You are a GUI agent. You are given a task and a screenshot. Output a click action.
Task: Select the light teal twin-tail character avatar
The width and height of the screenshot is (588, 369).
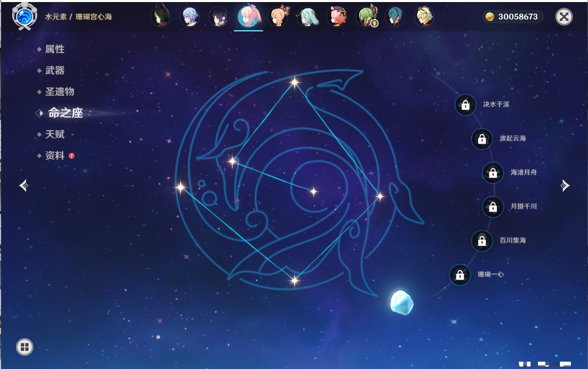pyautogui.click(x=308, y=17)
